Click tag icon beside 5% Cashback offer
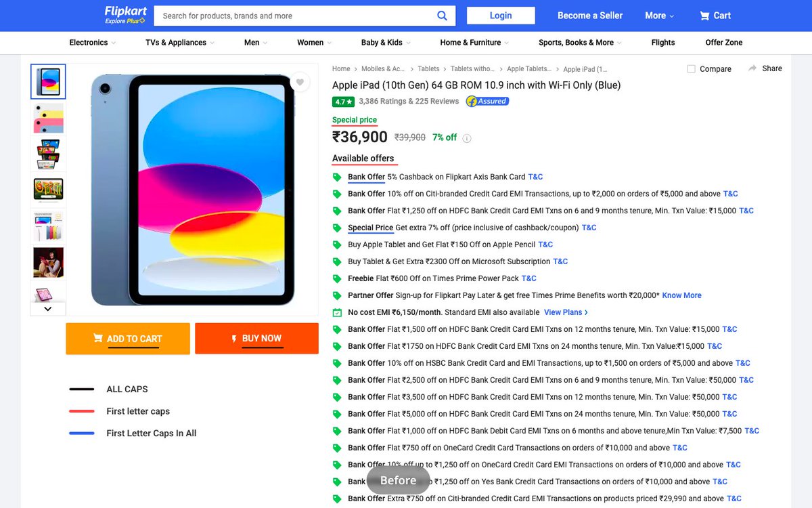 337,177
